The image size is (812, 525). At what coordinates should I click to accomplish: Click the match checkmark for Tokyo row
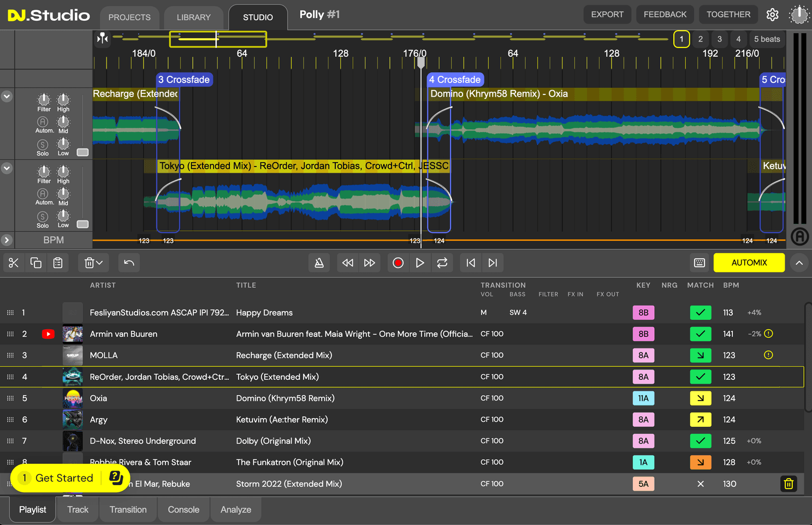coord(701,377)
